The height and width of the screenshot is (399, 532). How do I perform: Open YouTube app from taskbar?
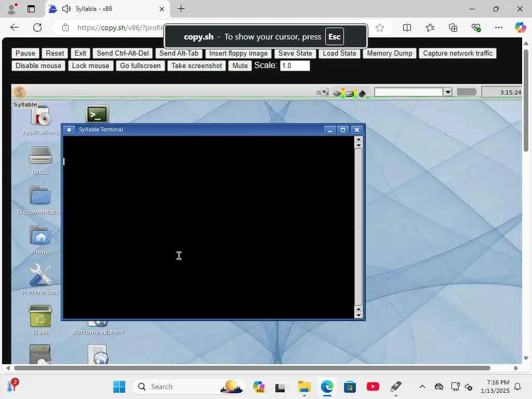pyautogui.click(x=373, y=387)
